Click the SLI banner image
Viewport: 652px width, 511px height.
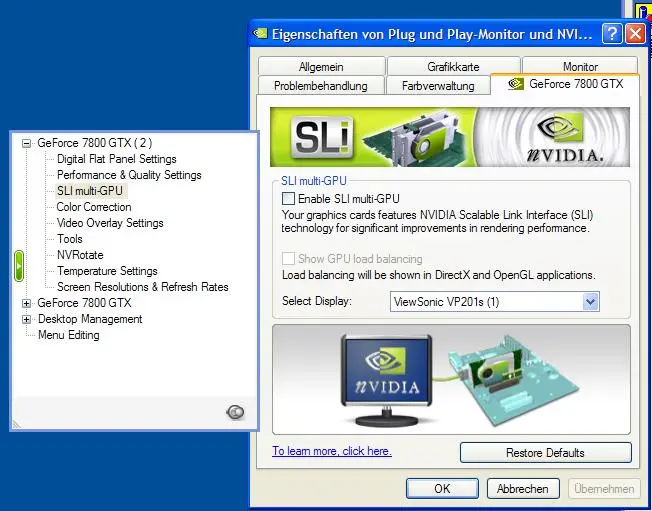point(449,137)
